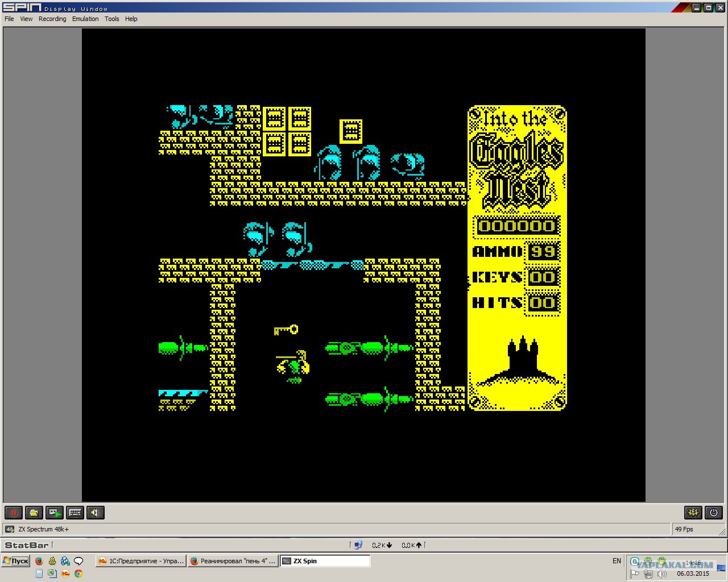
Task: Click the open file folder icon
Action: pos(34,513)
